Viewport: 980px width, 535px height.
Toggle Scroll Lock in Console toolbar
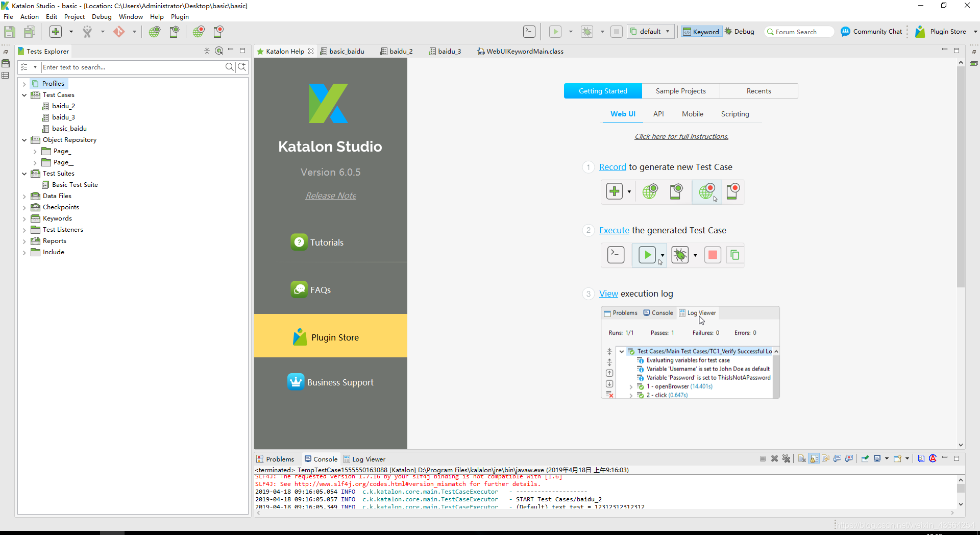click(814, 458)
